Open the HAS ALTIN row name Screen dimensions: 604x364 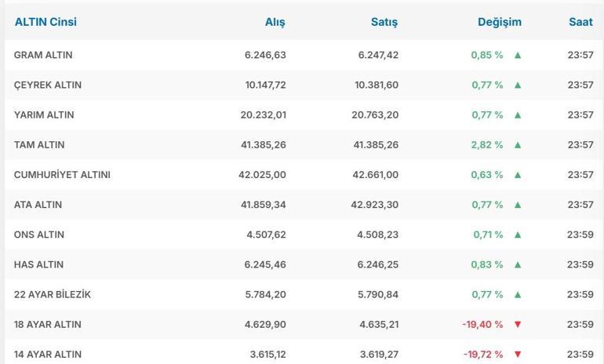tap(38, 264)
